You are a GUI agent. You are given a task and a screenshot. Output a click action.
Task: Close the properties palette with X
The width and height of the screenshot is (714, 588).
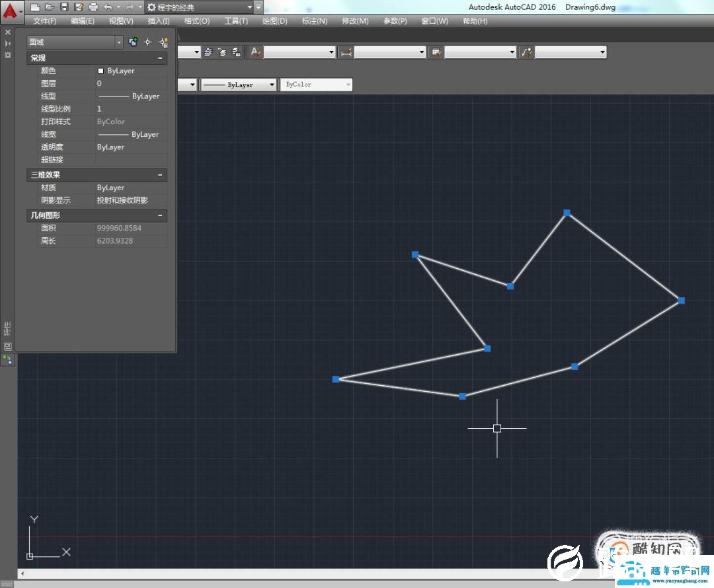pyautogui.click(x=8, y=31)
